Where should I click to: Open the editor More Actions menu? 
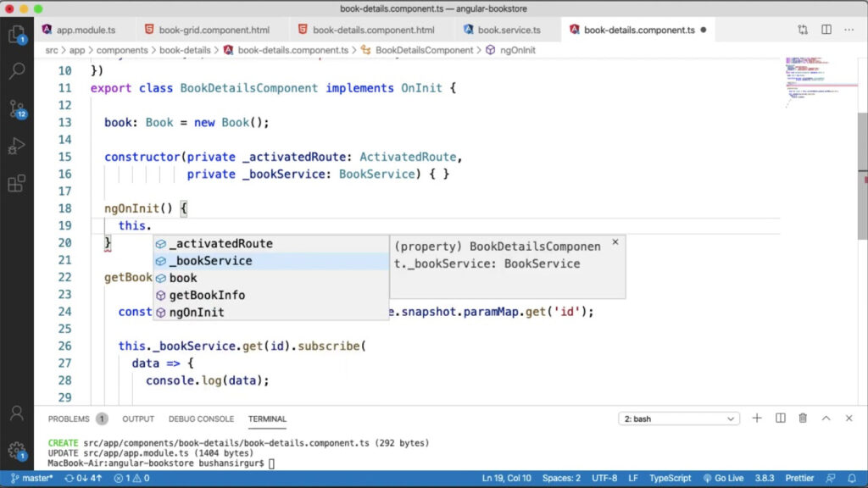[849, 30]
